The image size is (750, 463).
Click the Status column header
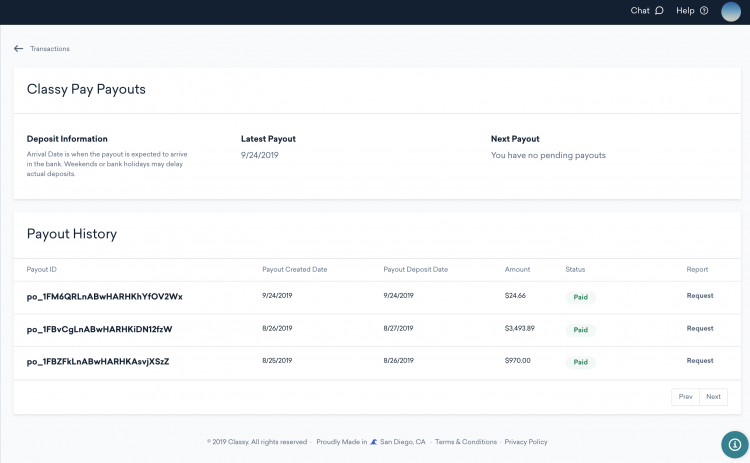click(575, 269)
